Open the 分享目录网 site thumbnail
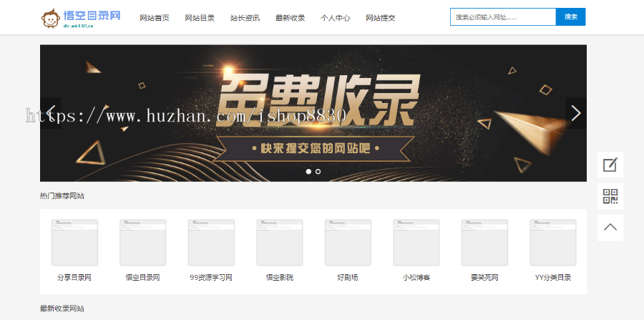644x320 pixels. 74,243
